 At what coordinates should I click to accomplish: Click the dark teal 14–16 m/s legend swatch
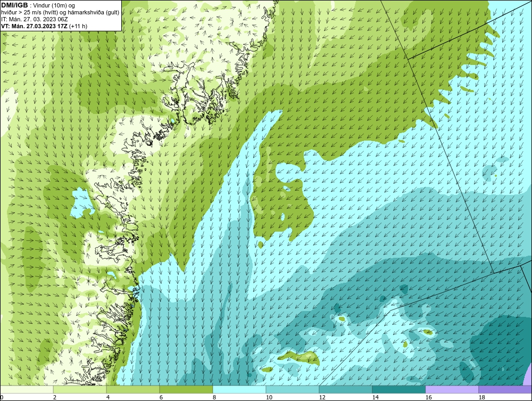398,389
